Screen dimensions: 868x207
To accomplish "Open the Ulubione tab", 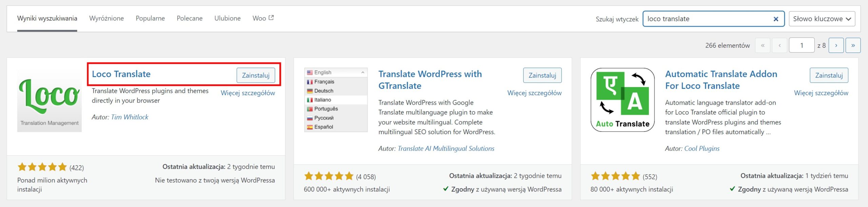I will coord(227,18).
